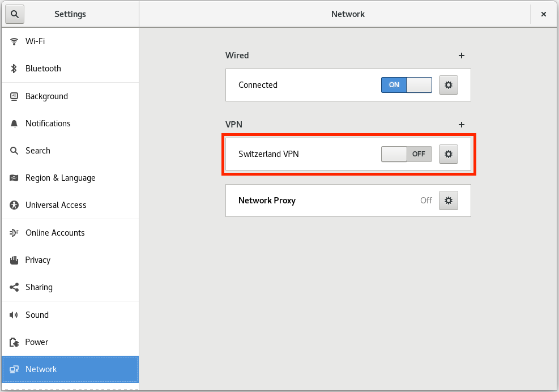Click the Universal Access person icon

point(14,205)
